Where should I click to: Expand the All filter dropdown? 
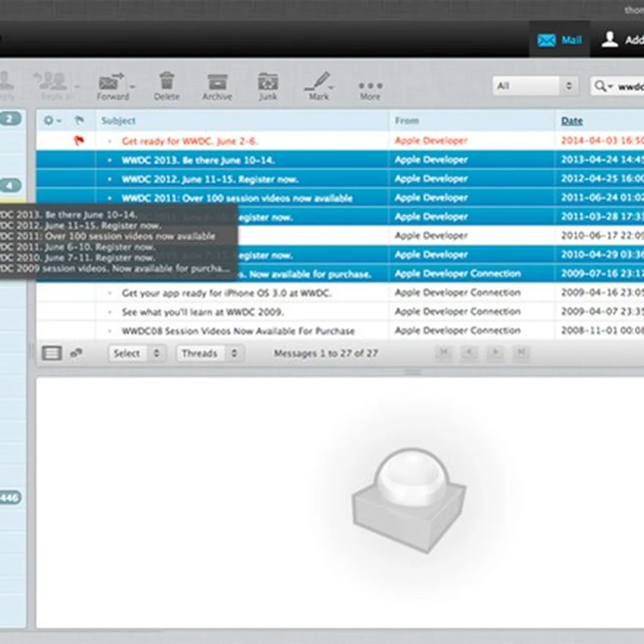tap(535, 86)
